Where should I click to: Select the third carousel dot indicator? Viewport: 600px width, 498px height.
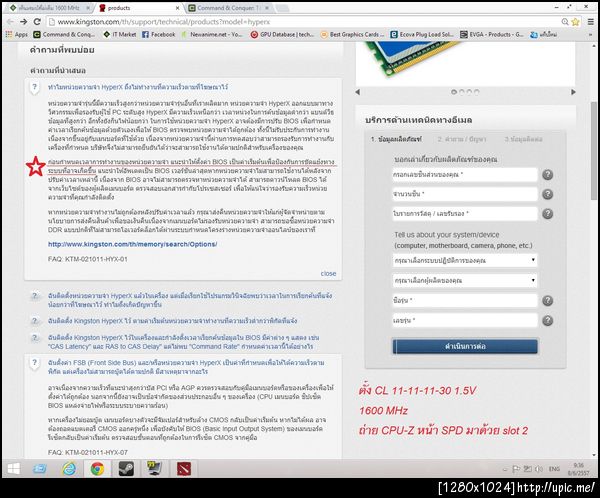469,92
